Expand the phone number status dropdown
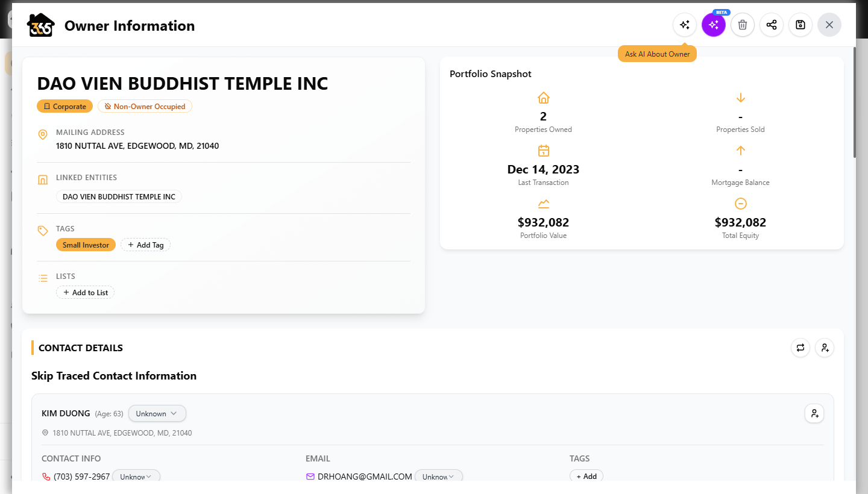This screenshot has width=868, height=494. [136, 476]
